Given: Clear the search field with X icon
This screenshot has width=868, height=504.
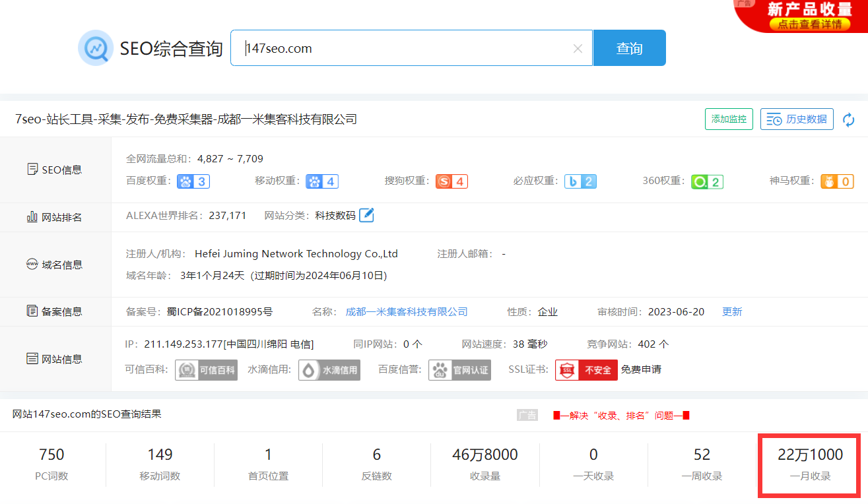Looking at the screenshot, I should pos(578,48).
